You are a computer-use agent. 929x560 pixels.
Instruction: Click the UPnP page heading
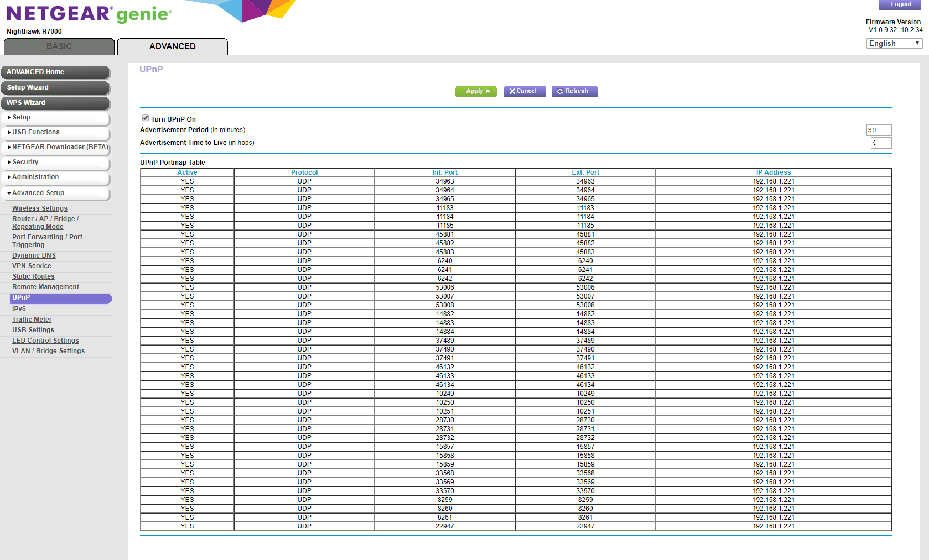(x=151, y=69)
